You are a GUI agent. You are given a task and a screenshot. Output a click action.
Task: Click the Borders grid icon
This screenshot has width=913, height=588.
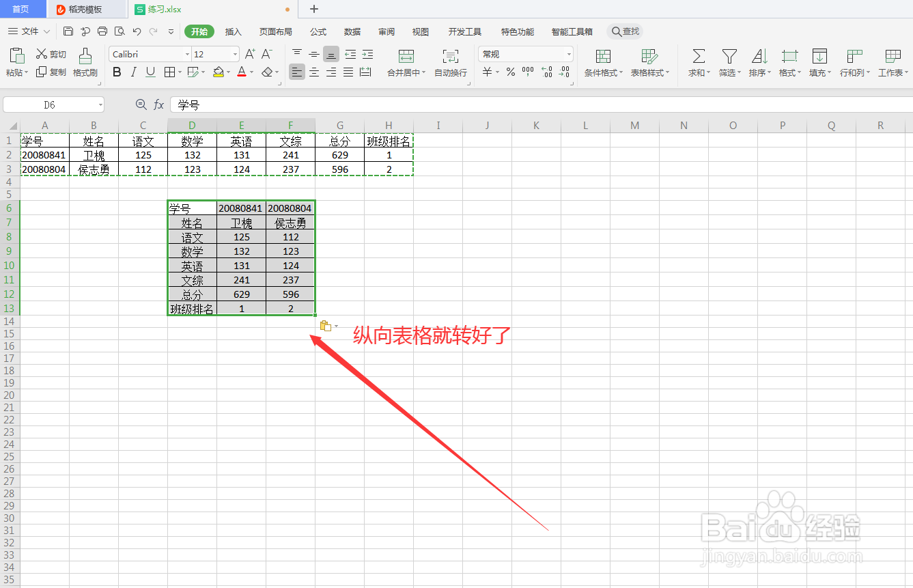coord(169,72)
